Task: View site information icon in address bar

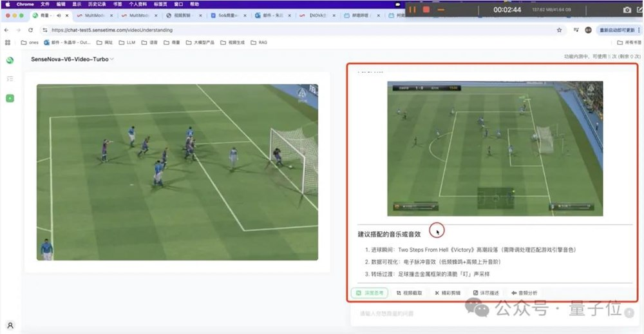Action: click(45, 30)
